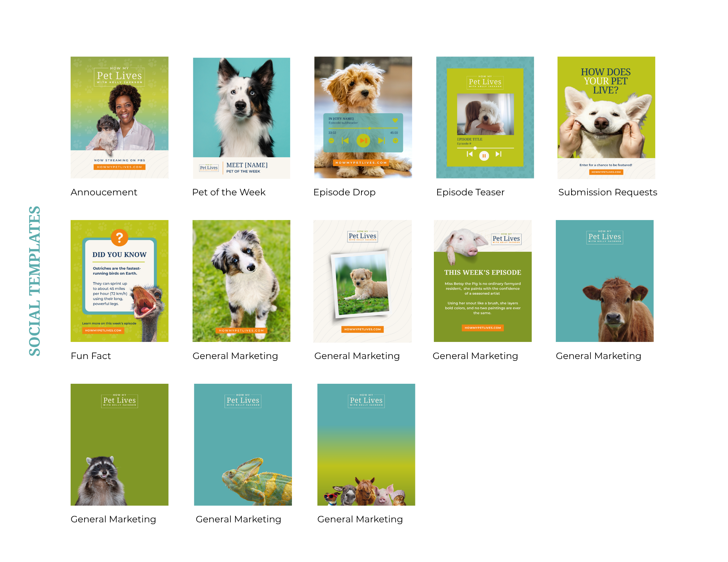Click skip-next icon in Episode Drop player

[381, 141]
